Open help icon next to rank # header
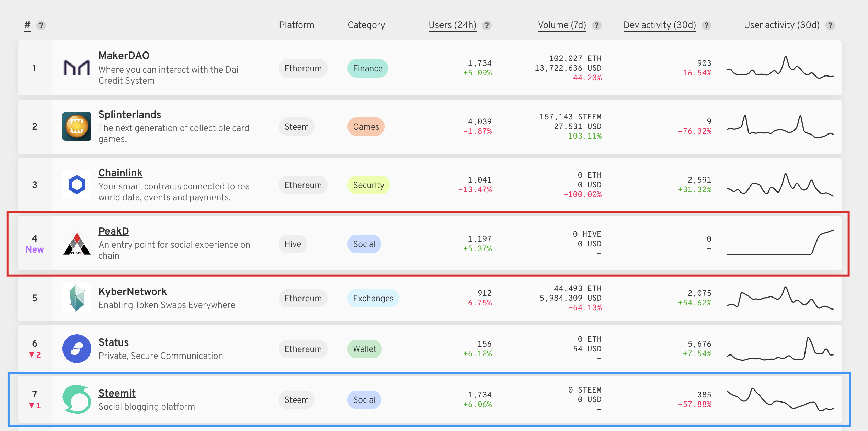This screenshot has height=431, width=868. tap(41, 25)
